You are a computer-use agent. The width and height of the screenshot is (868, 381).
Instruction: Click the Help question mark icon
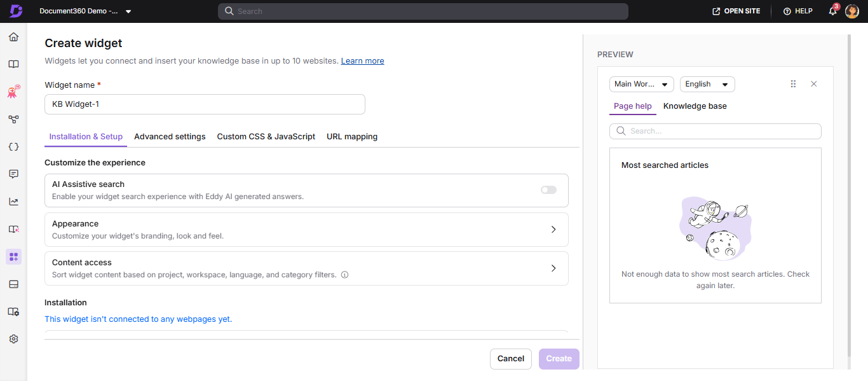pyautogui.click(x=787, y=11)
